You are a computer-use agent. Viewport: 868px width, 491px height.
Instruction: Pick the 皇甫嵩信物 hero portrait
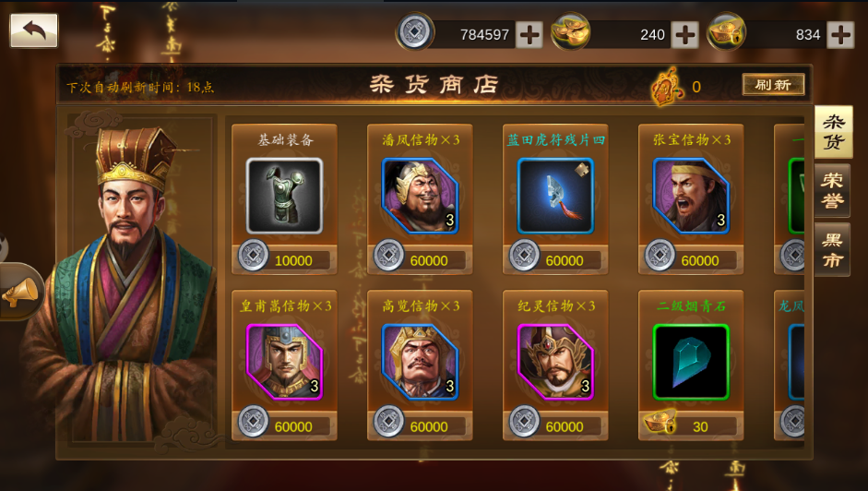[284, 362]
